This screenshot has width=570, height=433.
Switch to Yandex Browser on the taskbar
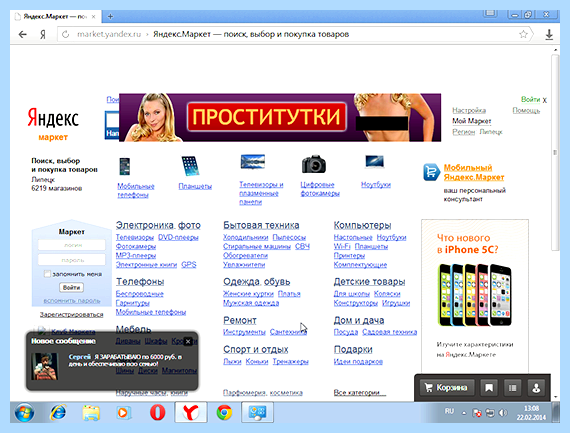(191, 413)
